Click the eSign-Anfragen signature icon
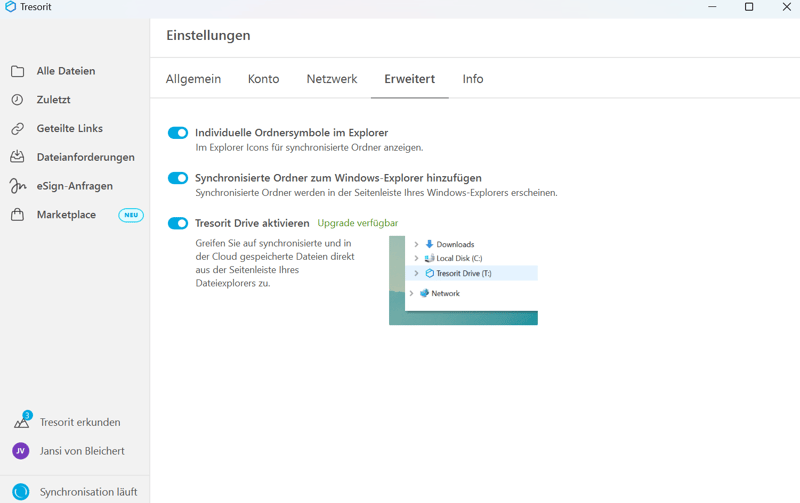Screen dimensions: 800x503 coord(17,186)
